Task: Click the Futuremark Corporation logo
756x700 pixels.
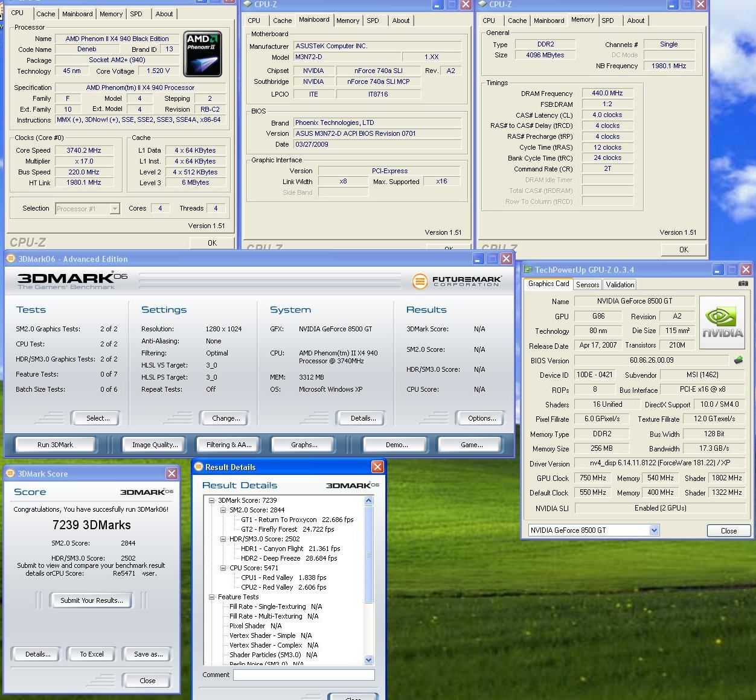Action: pyautogui.click(x=456, y=281)
